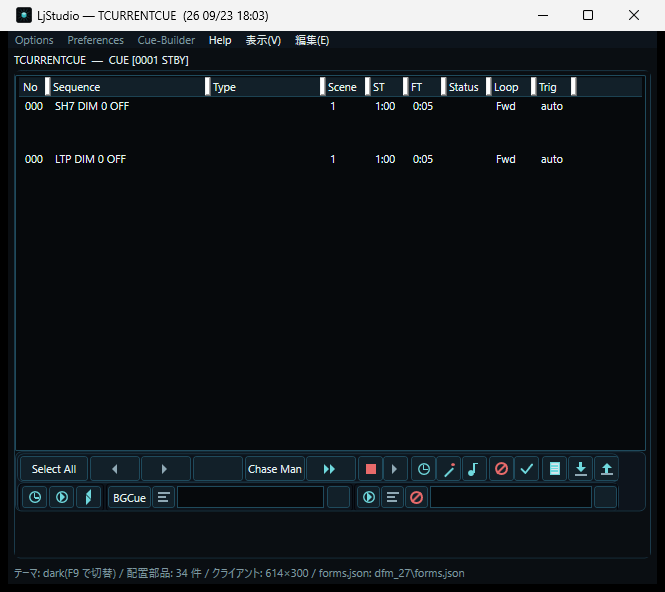The height and width of the screenshot is (592, 665).
Task: Click the red prohibit icon next to the checkmark
Action: tap(501, 469)
